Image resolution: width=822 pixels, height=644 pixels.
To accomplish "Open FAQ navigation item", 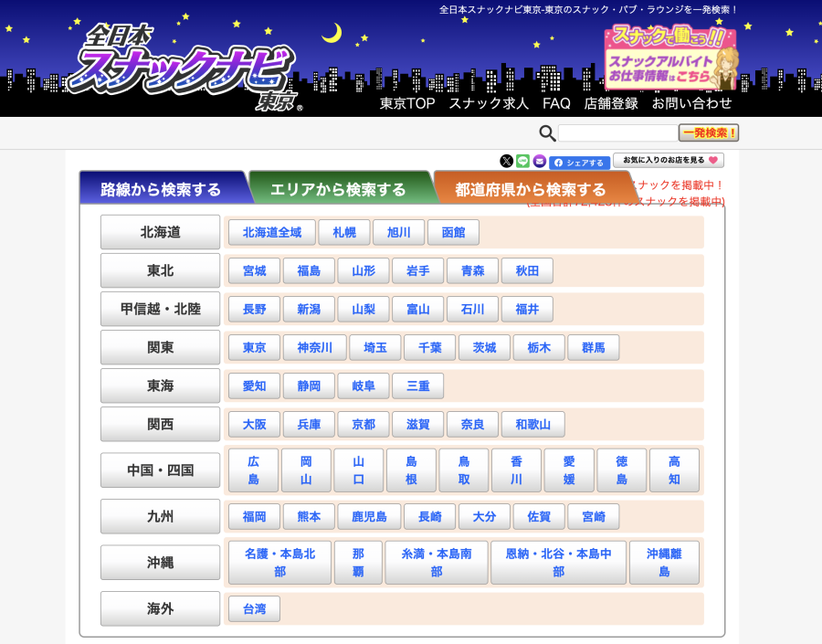I will 556,103.
